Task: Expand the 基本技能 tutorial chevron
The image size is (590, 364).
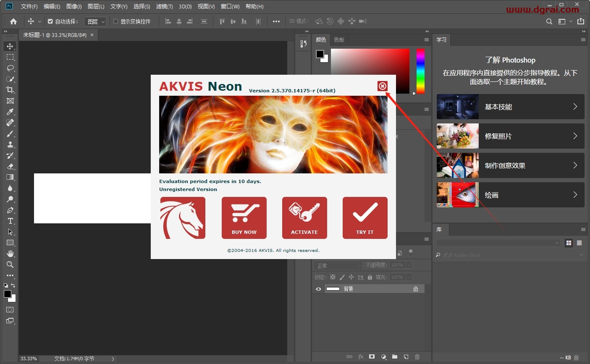Action: point(575,107)
